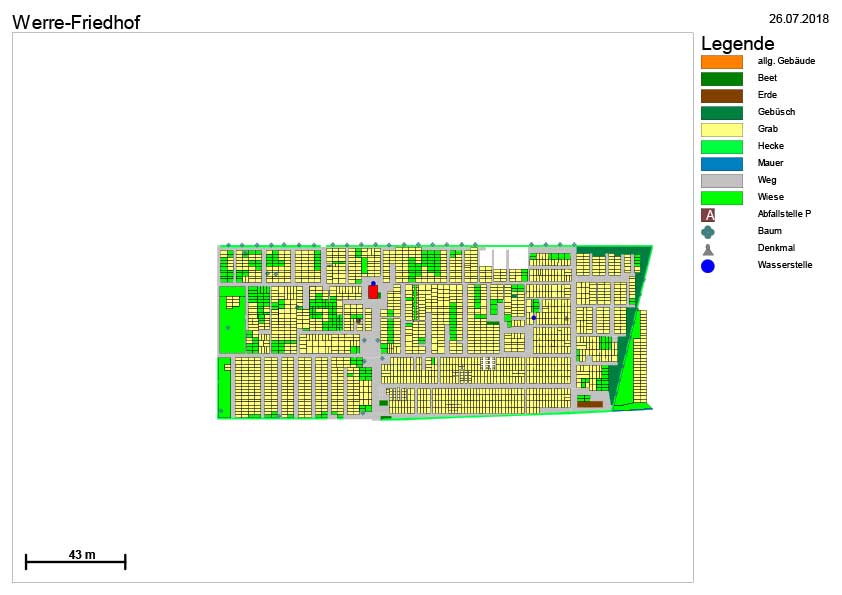Click the allg. Gebäude legend label

(786, 61)
